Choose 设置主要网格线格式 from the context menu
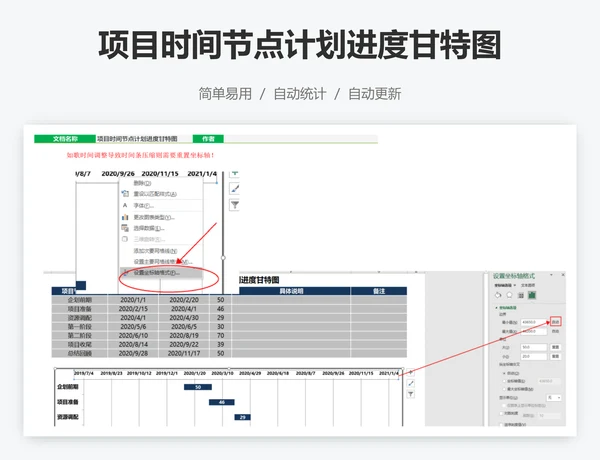This screenshot has height=460, width=600. (163, 262)
